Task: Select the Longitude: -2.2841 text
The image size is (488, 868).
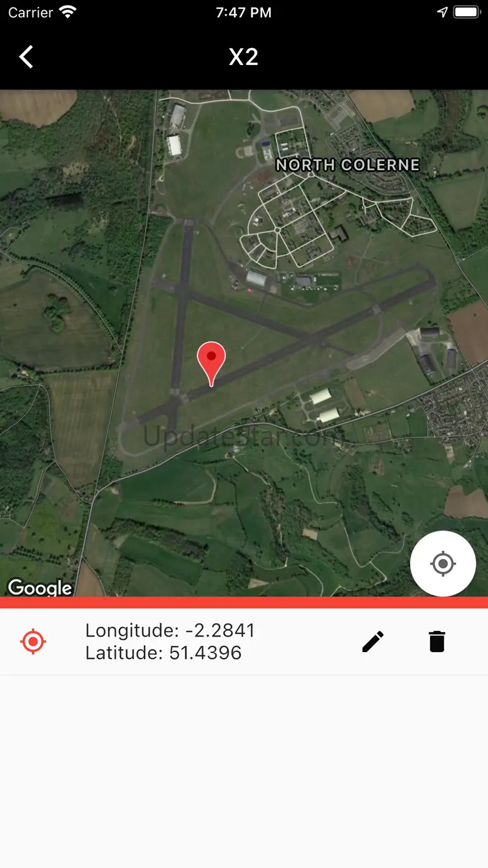Action: coord(170,630)
